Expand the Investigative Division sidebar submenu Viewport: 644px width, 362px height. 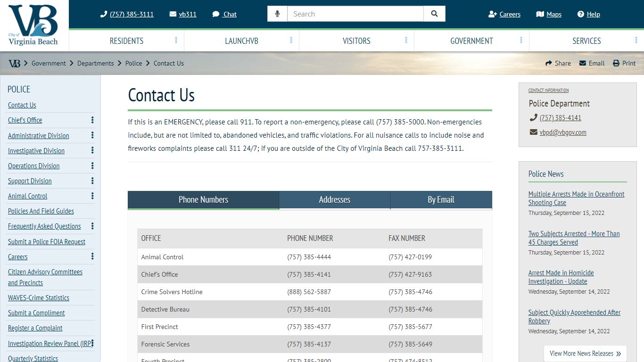[92, 150]
